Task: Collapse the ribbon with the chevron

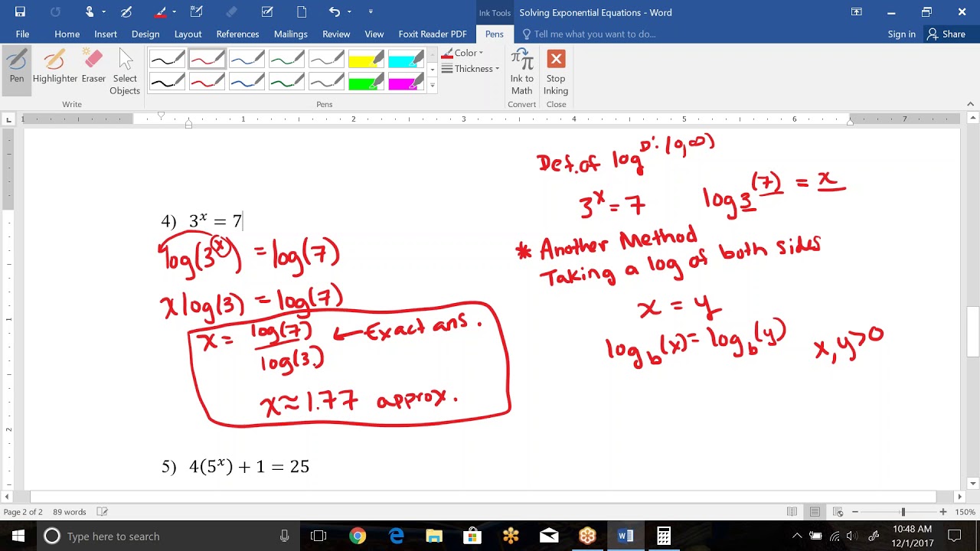Action: click(971, 104)
